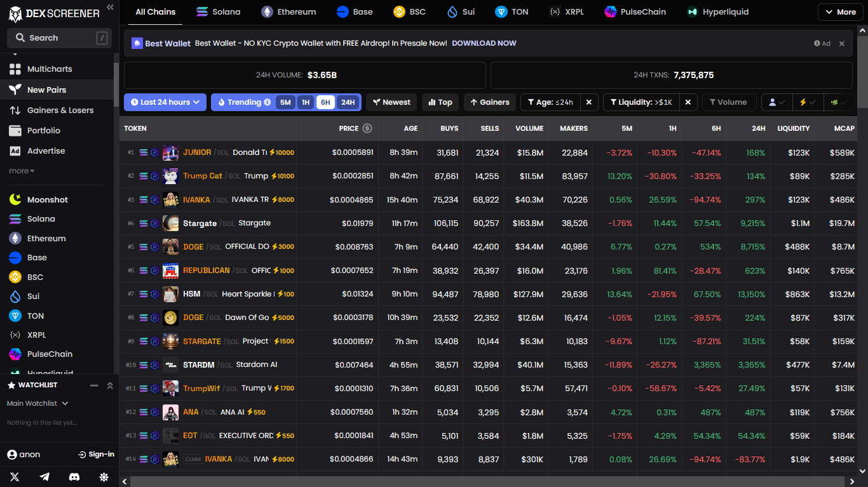Click the Watchlist star icon
The width and height of the screenshot is (868, 487).
click(11, 385)
